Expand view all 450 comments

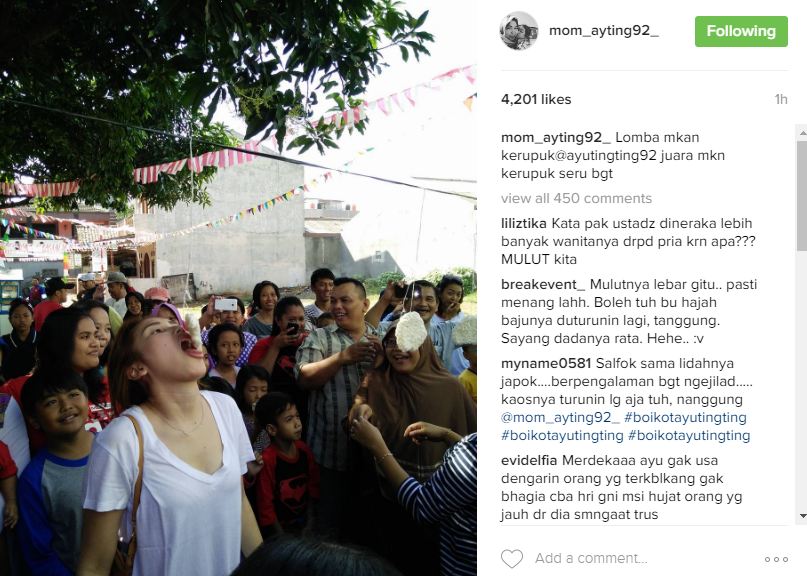[576, 198]
